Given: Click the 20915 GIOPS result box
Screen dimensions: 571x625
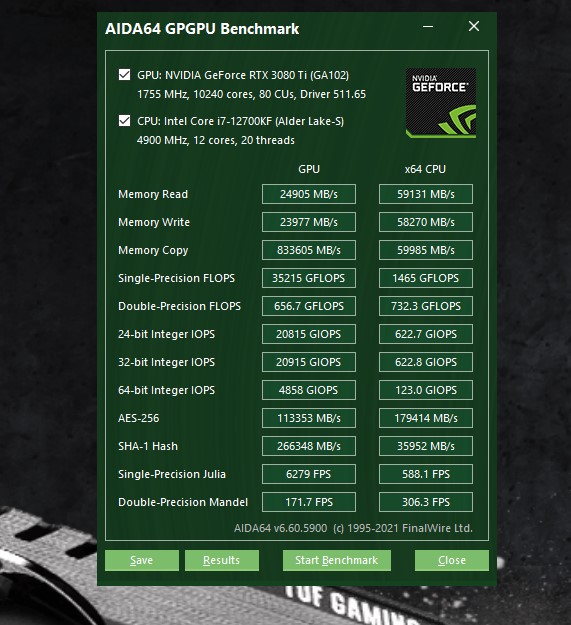Looking at the screenshot, I should (x=309, y=362).
